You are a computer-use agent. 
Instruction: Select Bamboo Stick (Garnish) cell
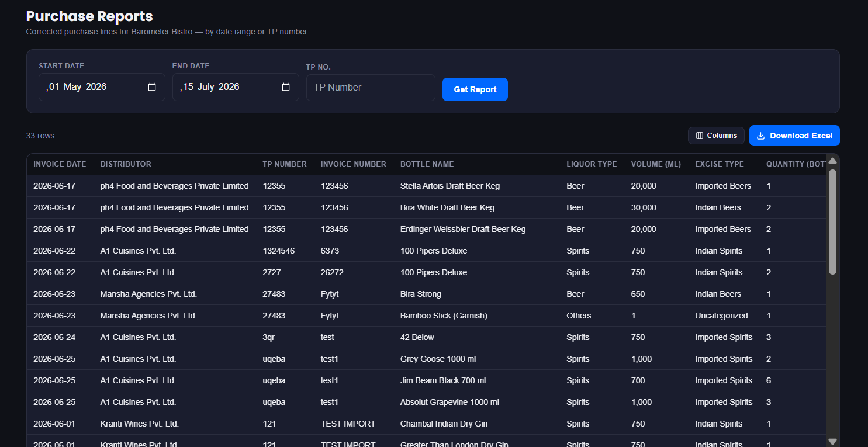(x=444, y=316)
